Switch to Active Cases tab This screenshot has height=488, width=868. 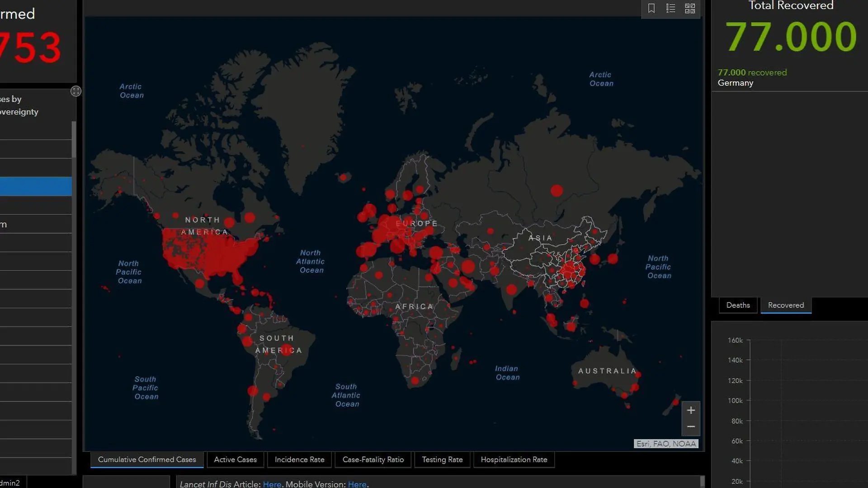click(235, 460)
